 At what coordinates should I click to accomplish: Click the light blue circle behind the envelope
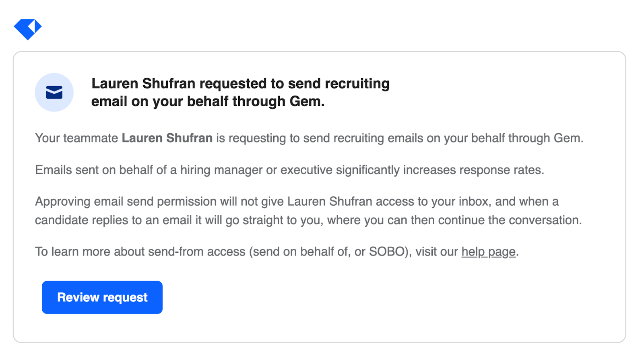tap(54, 92)
